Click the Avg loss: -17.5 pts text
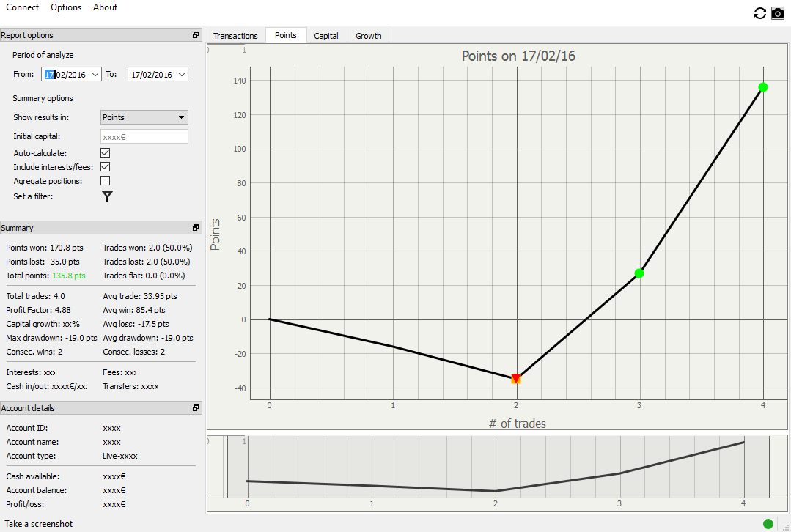791x532 pixels. click(136, 323)
